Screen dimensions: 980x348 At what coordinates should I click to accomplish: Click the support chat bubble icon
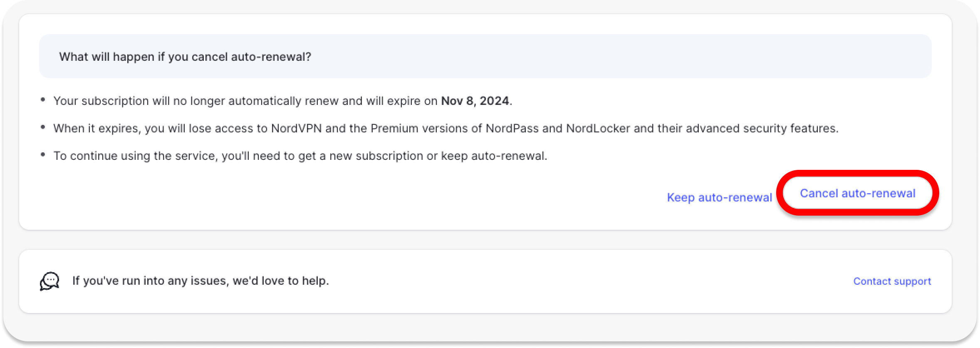click(x=49, y=281)
